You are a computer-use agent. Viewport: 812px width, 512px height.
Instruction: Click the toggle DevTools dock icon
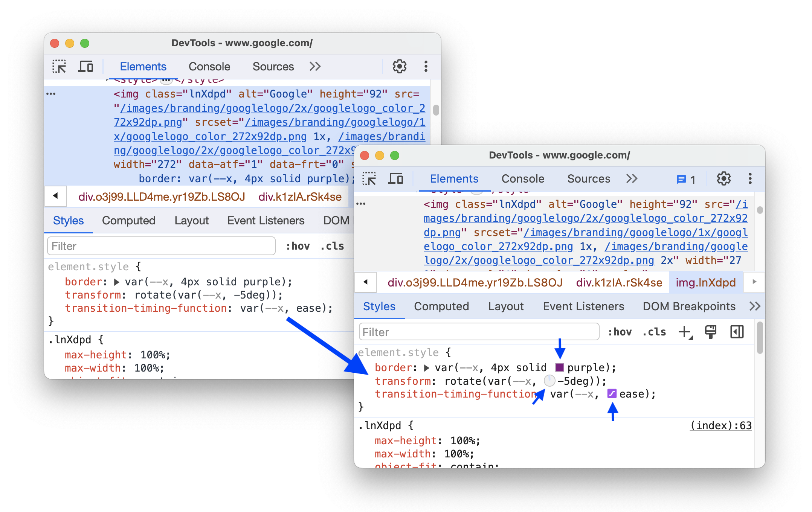(736, 332)
